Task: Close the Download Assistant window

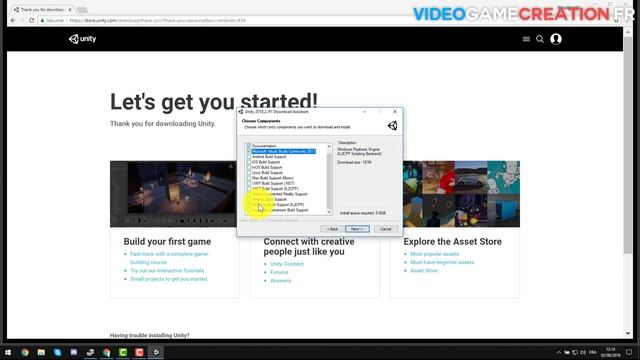Action: pos(395,112)
